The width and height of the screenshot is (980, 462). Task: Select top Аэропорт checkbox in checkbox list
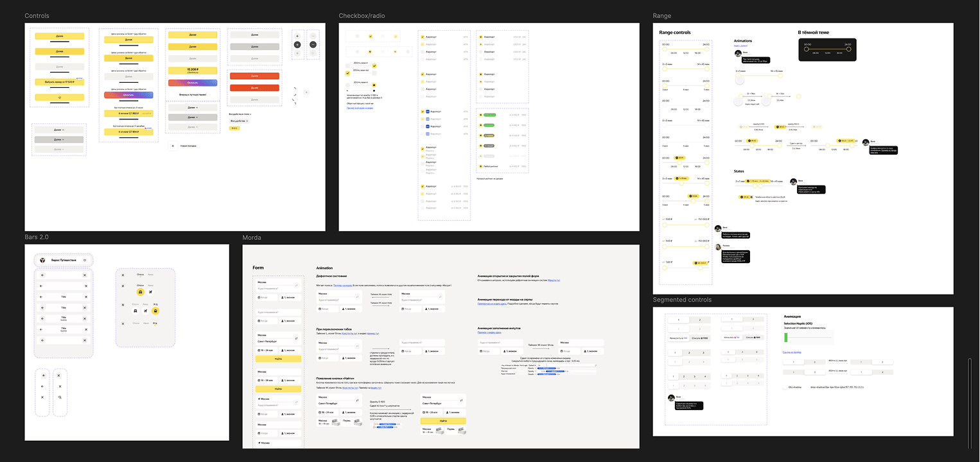(x=423, y=37)
